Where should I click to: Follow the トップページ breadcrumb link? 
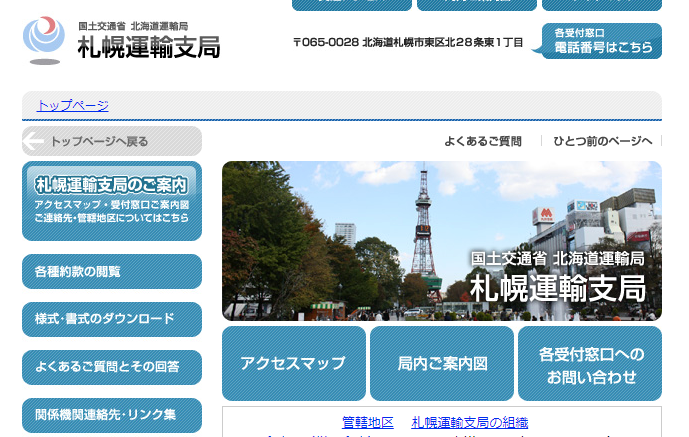(73, 105)
